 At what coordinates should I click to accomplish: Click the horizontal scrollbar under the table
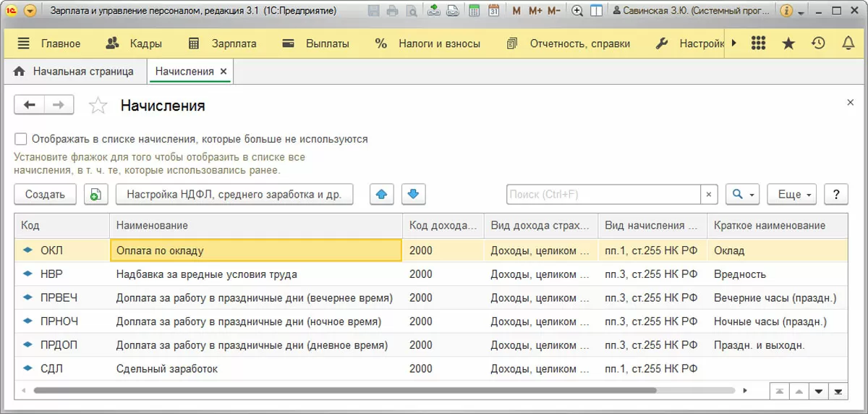point(344,391)
